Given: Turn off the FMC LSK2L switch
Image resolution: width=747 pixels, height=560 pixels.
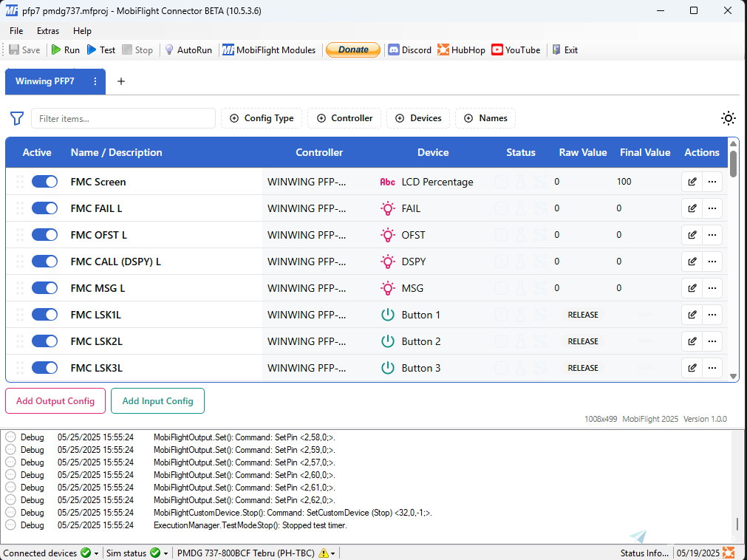Looking at the screenshot, I should [44, 341].
